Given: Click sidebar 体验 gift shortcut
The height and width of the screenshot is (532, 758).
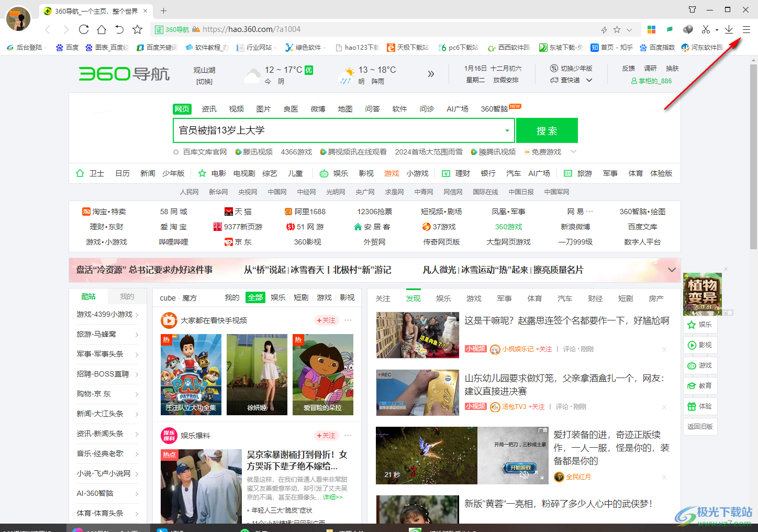Looking at the screenshot, I should coord(699,406).
